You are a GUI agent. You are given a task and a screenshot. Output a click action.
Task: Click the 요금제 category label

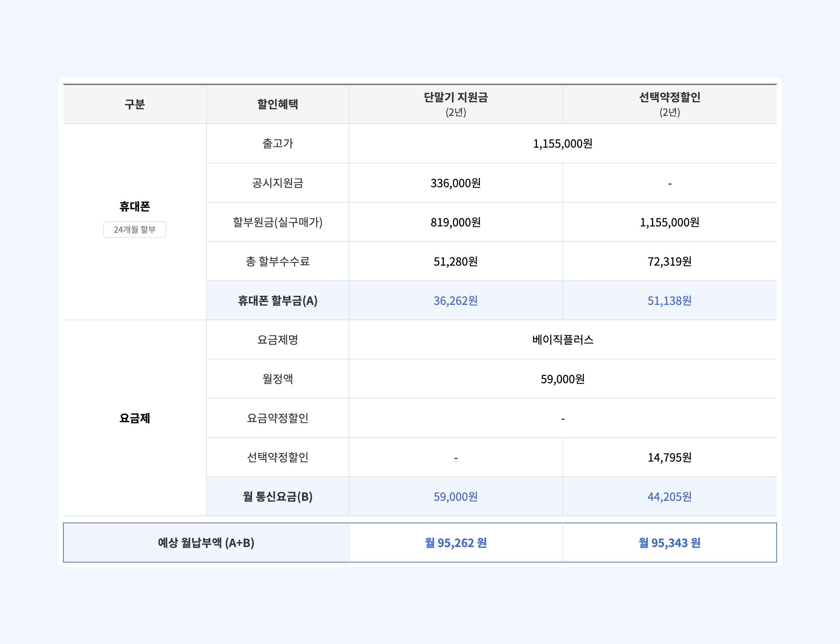(x=134, y=418)
